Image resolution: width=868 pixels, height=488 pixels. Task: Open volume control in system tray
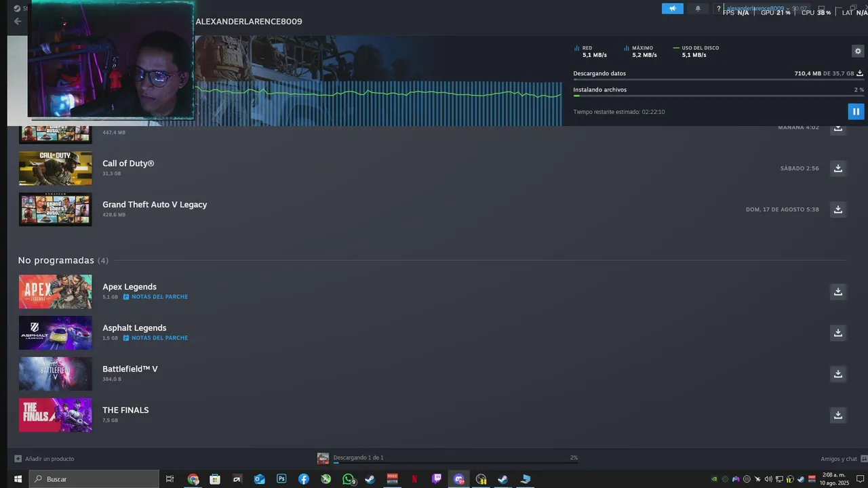pos(768,479)
